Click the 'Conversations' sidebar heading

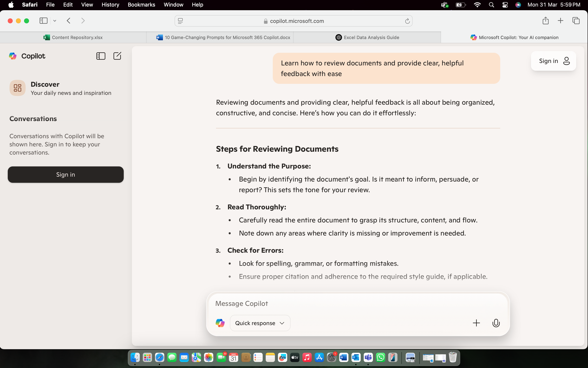tap(33, 119)
